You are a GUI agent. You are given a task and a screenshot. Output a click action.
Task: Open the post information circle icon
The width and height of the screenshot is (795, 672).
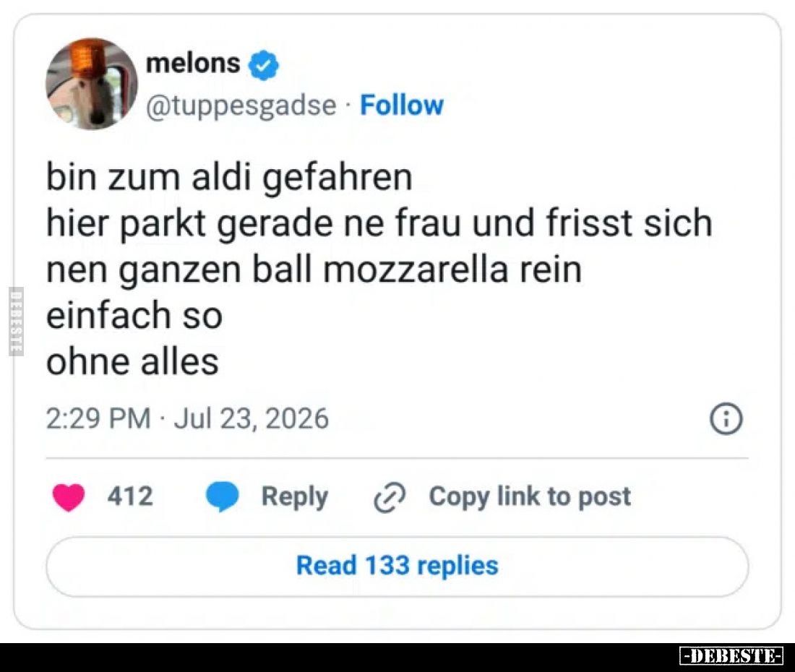pos(726,419)
